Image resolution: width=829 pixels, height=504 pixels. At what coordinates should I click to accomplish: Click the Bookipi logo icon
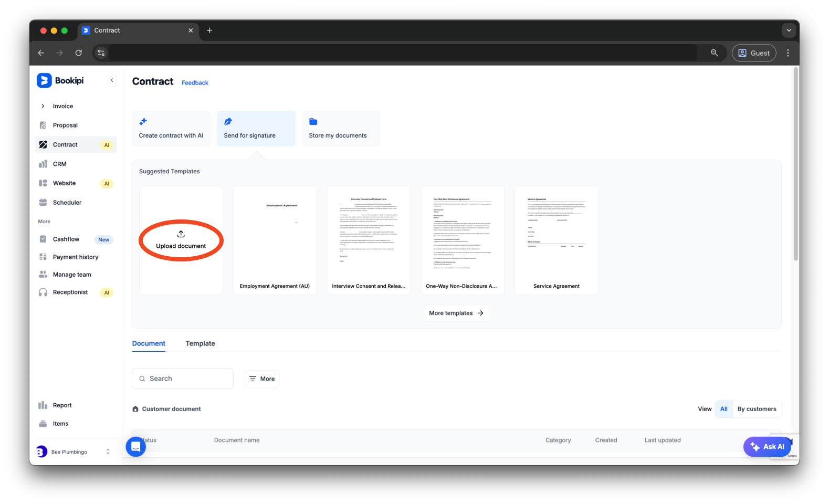[x=44, y=80]
